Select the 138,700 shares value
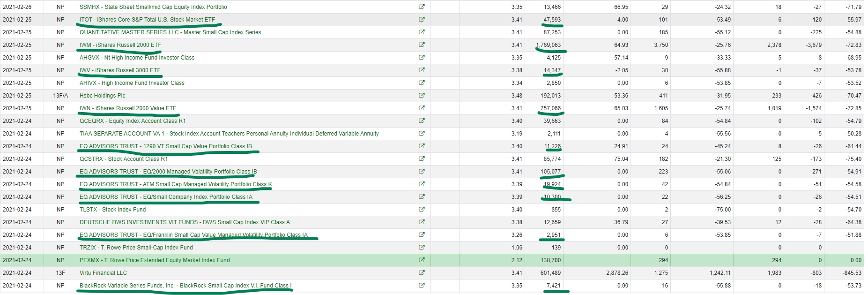868x295 pixels. coord(550,260)
